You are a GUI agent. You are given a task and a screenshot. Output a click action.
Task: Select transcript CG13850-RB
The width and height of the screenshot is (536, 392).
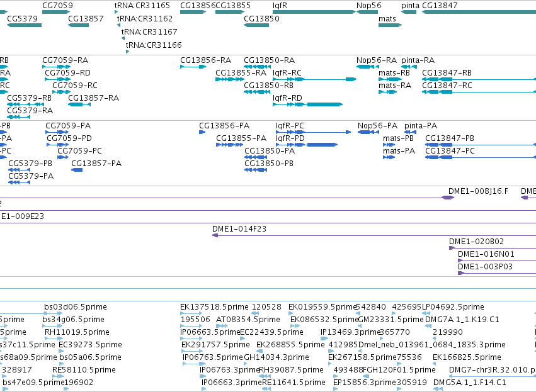click(x=257, y=92)
